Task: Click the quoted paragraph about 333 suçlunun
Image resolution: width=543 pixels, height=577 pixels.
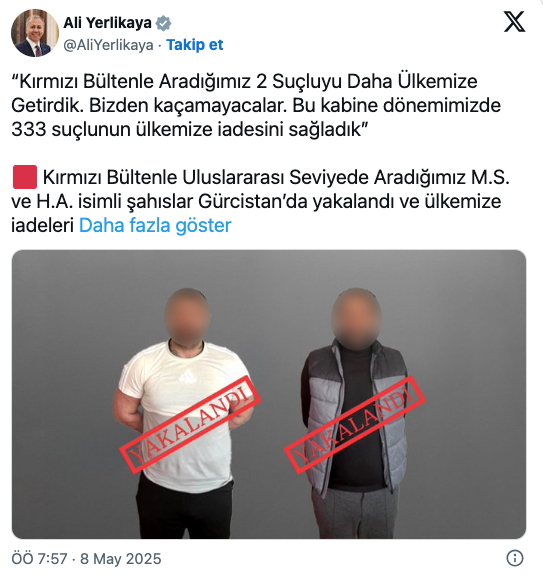Action: pos(256,105)
